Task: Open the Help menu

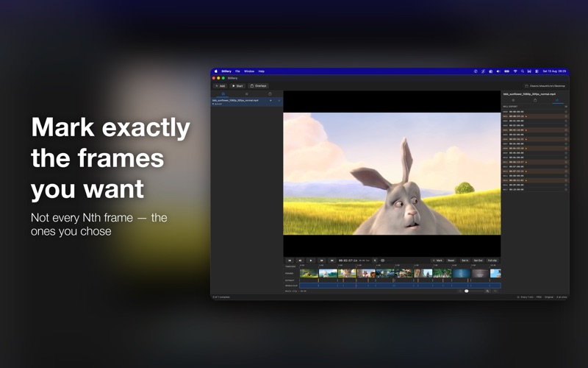Action: coord(262,71)
